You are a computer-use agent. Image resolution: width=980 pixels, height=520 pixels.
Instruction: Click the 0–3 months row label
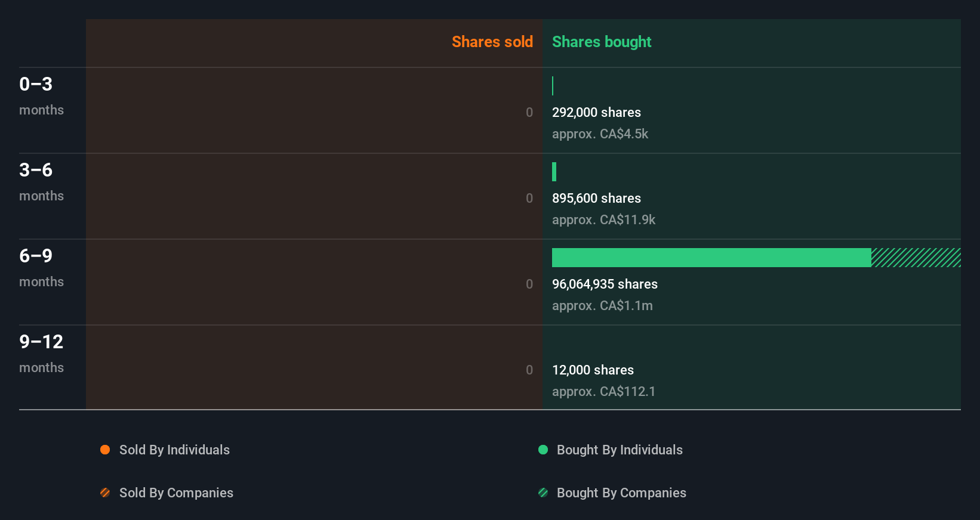click(41, 96)
